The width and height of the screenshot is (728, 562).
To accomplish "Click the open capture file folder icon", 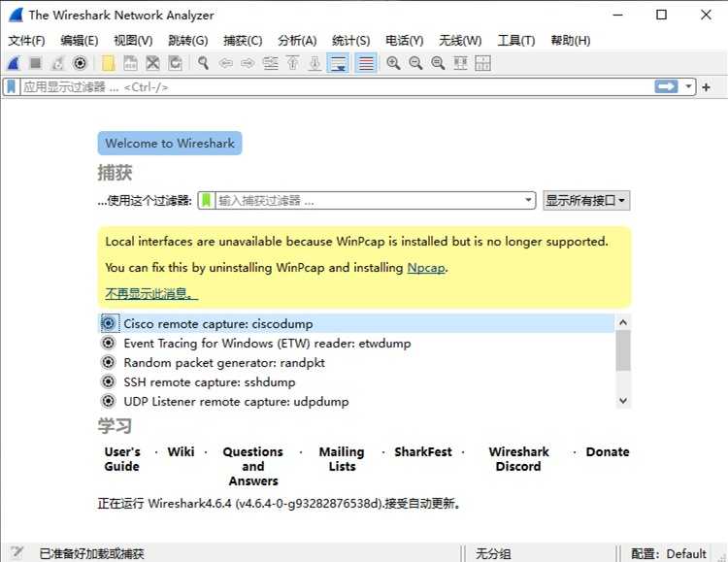I will tap(108, 63).
